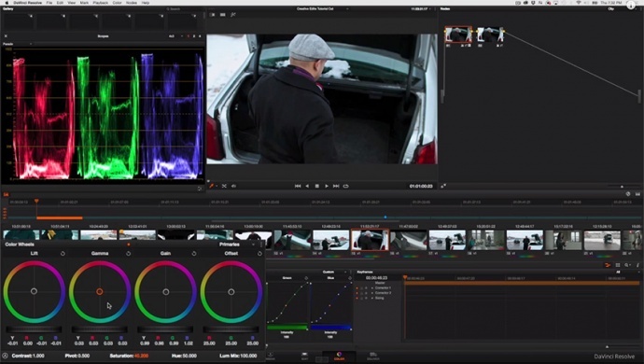
Task: Select the highlighted clip thumbnail in timeline
Action: pos(370,240)
